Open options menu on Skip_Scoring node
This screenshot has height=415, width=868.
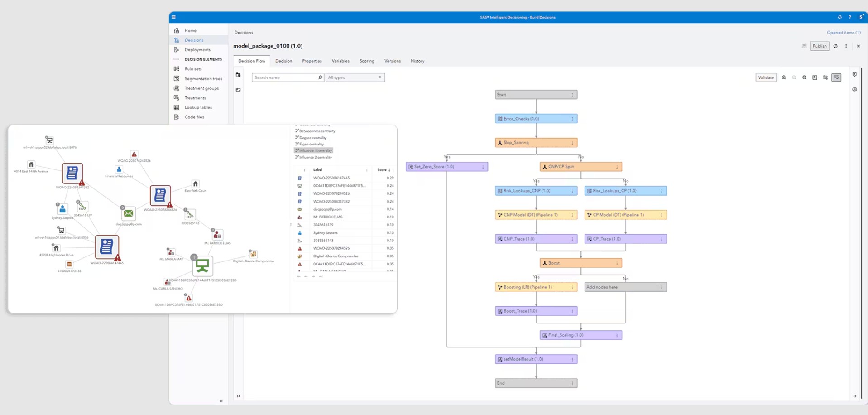pyautogui.click(x=572, y=143)
